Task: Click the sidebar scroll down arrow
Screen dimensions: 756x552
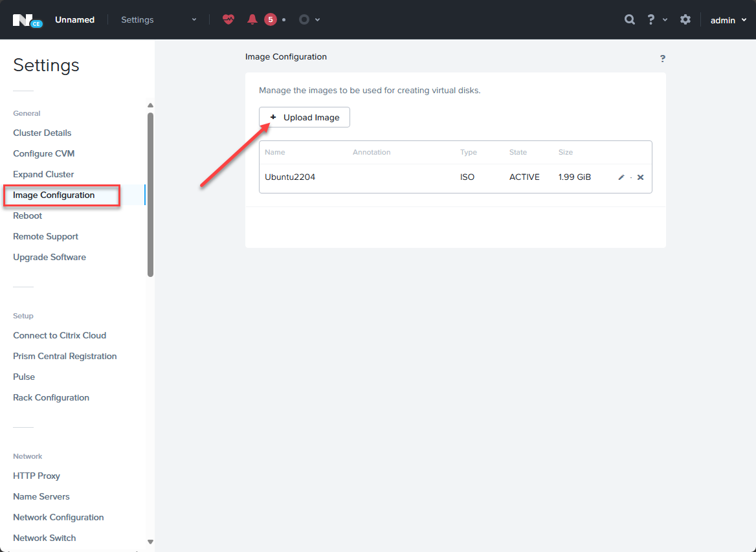Action: tap(150, 542)
